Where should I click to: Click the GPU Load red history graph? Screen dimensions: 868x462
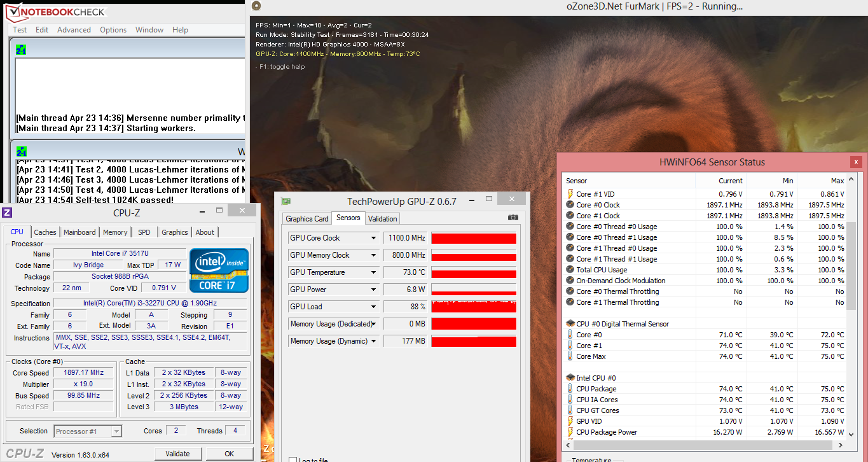pyautogui.click(x=474, y=307)
